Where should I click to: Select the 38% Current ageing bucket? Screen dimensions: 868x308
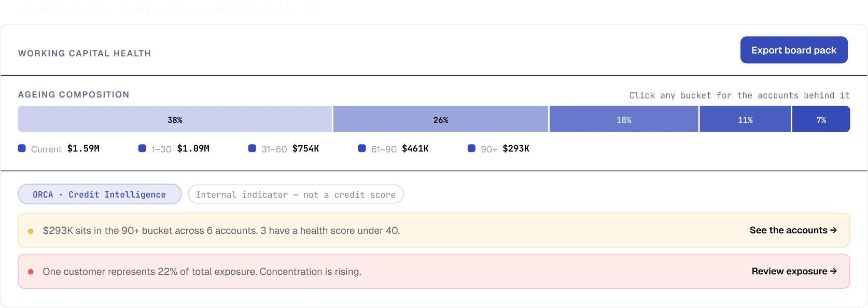(175, 119)
